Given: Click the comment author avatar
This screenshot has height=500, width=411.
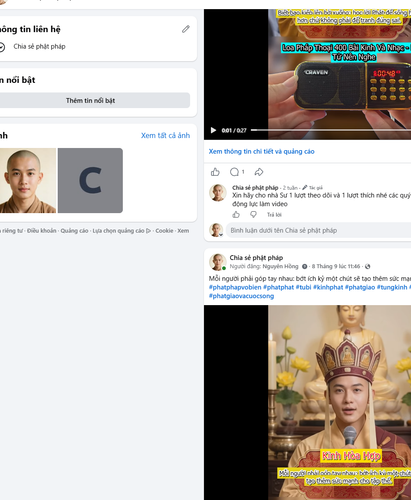Looking at the screenshot, I should point(217,193).
